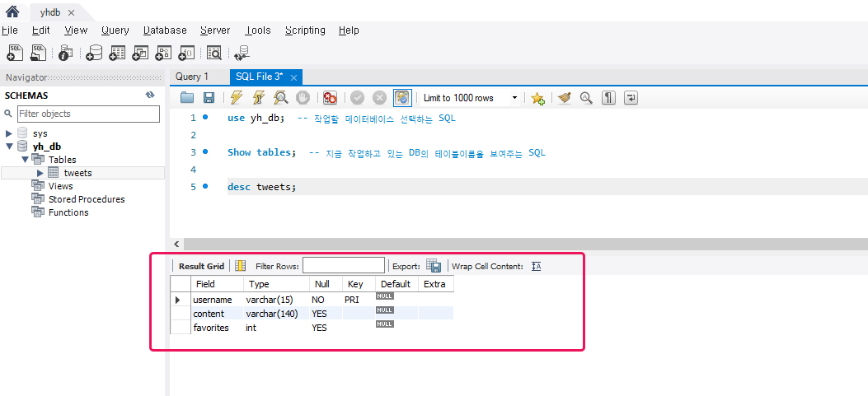Select the varchar(140) cell
Image resolution: width=868 pixels, height=396 pixels.
[x=276, y=314]
